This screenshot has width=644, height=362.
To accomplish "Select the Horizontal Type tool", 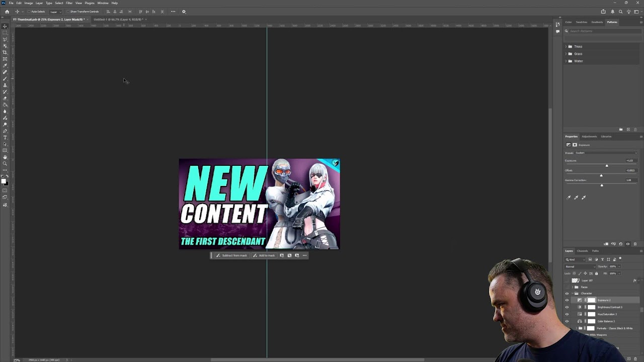I will click(5, 137).
